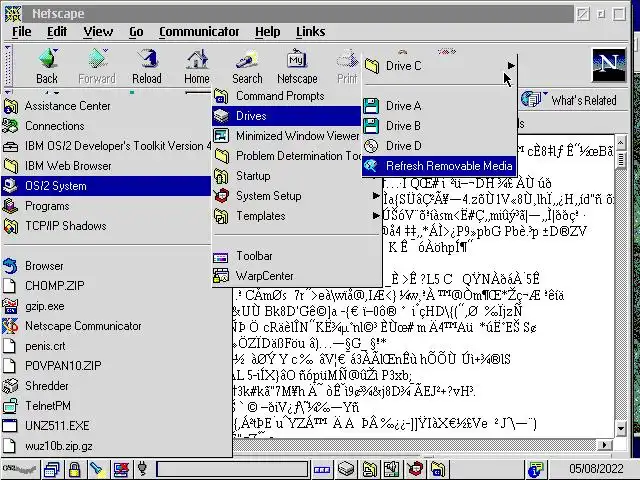Viewport: 640px width, 480px height.
Task: Click the WarpCenter date display
Action: [x=596, y=469]
